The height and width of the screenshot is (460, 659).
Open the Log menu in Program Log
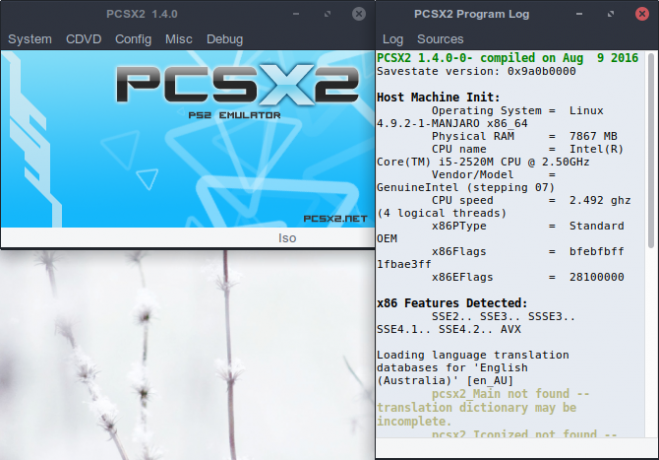393,39
